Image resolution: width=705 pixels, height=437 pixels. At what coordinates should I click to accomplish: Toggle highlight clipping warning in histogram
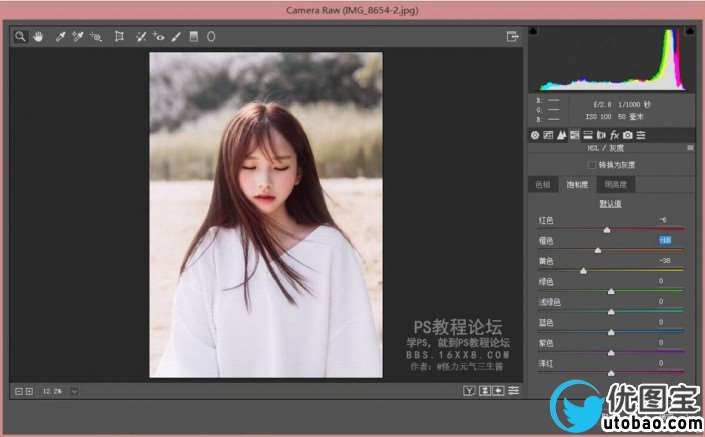point(689,31)
